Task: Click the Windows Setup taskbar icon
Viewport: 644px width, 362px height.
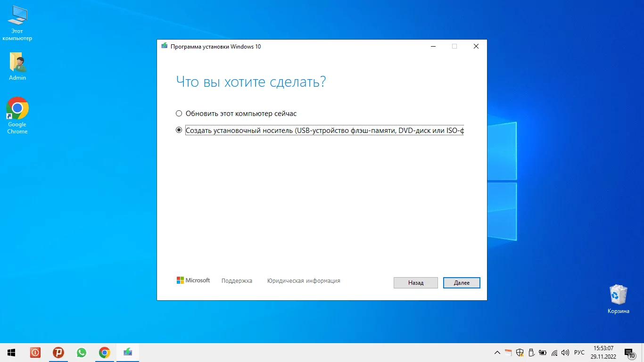Action: click(x=128, y=353)
